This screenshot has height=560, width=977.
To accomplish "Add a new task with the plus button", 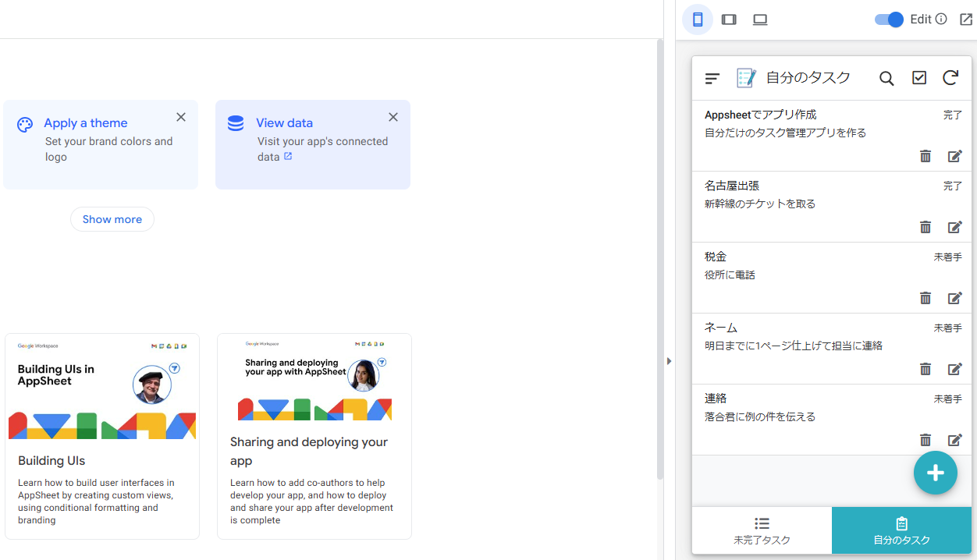I will click(935, 473).
